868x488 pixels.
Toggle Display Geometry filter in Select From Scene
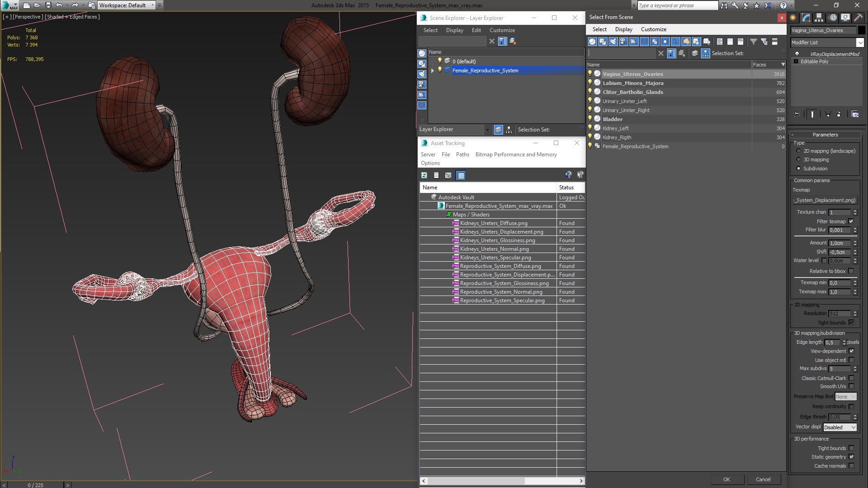point(592,42)
